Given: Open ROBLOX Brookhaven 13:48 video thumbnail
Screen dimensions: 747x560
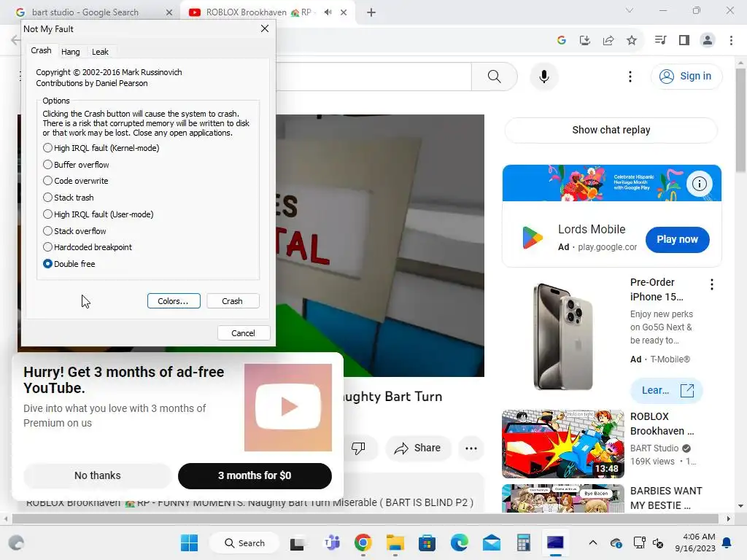Looking at the screenshot, I should coord(563,444).
